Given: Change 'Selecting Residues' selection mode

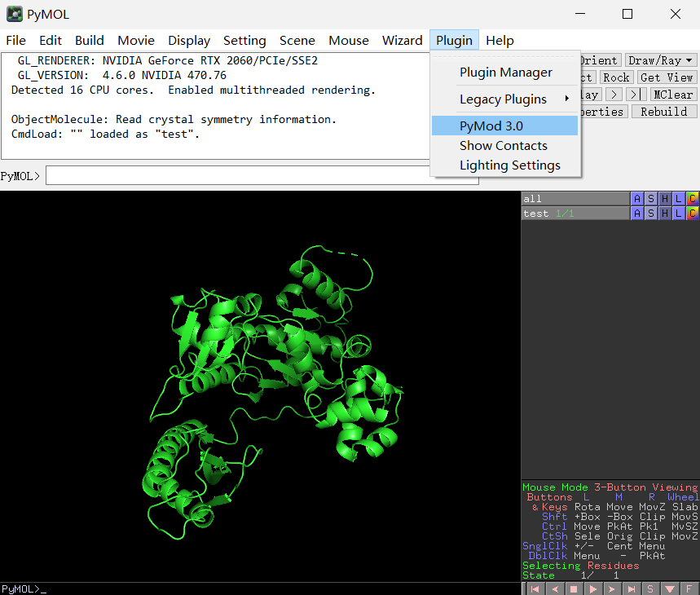Looking at the screenshot, I should [581, 566].
